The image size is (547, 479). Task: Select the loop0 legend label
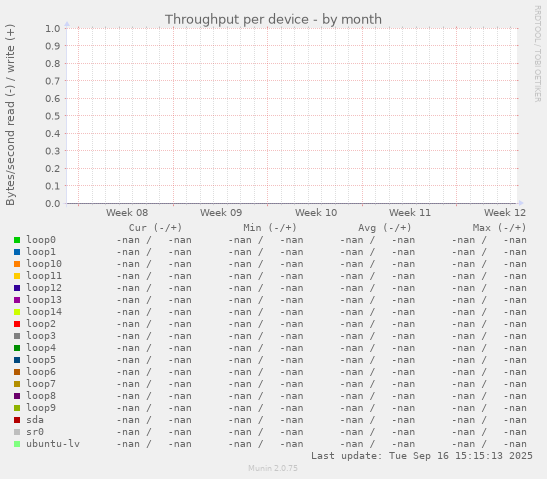41,240
